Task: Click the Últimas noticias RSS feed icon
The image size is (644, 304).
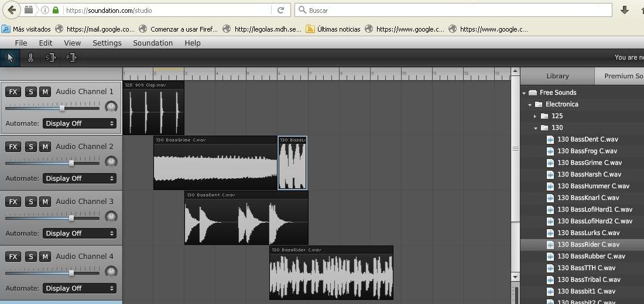Action: click(310, 29)
